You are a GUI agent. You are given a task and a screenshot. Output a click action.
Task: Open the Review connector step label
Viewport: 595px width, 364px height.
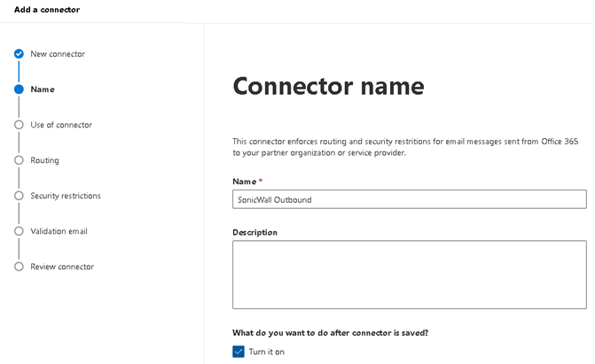coord(62,267)
